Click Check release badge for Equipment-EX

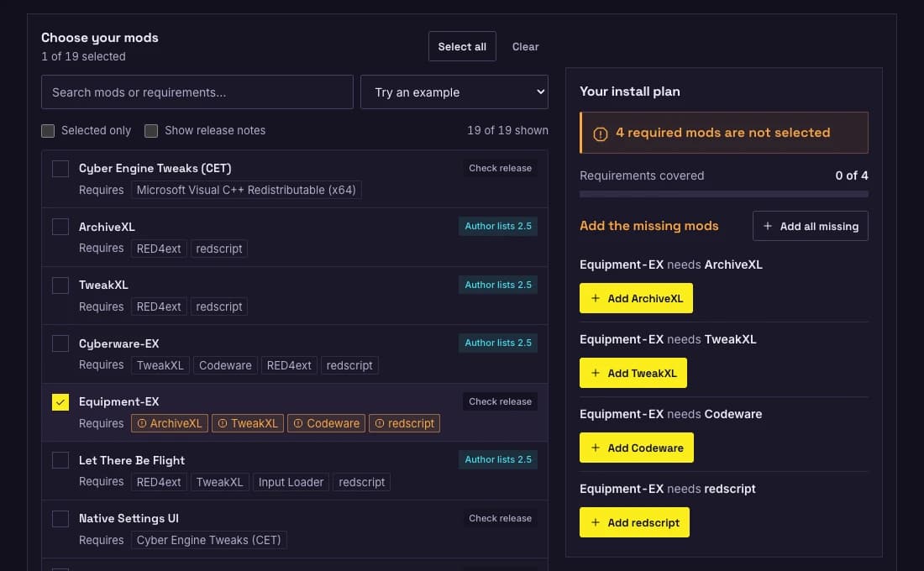[x=500, y=401]
